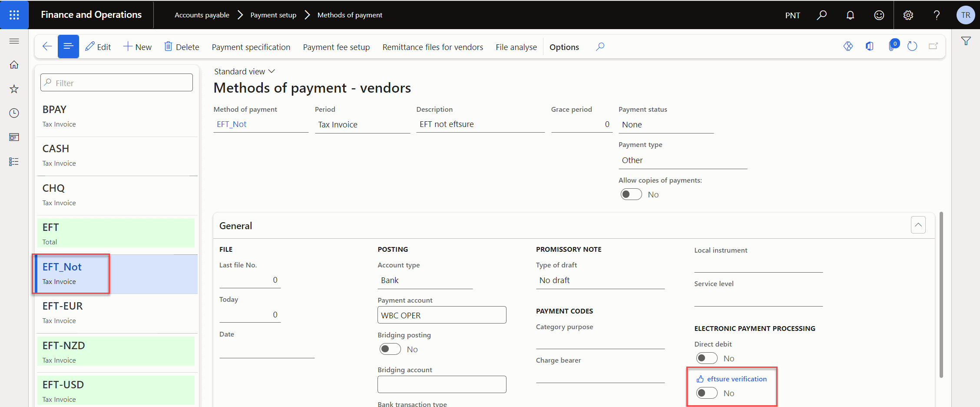The image size is (980, 407).
Task: Open the File analyse menu
Action: point(516,47)
